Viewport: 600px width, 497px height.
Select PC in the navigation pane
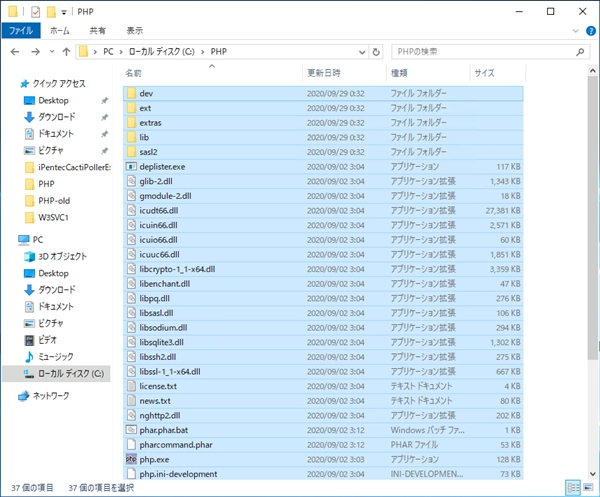point(31,240)
